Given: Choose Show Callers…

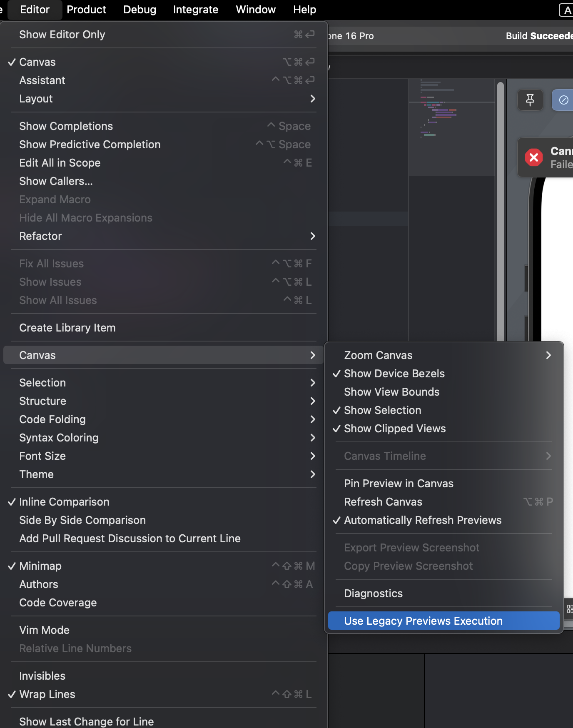Looking at the screenshot, I should tap(163, 181).
